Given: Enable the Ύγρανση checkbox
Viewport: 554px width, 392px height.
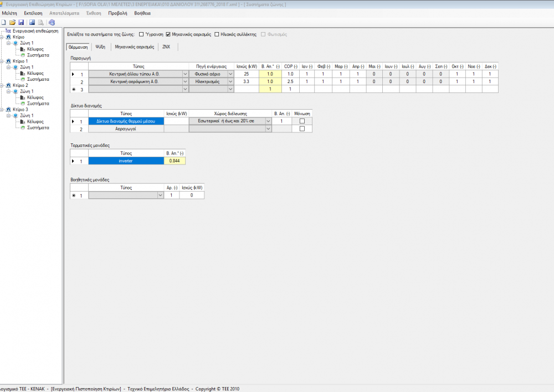Looking at the screenshot, I should (x=141, y=34).
